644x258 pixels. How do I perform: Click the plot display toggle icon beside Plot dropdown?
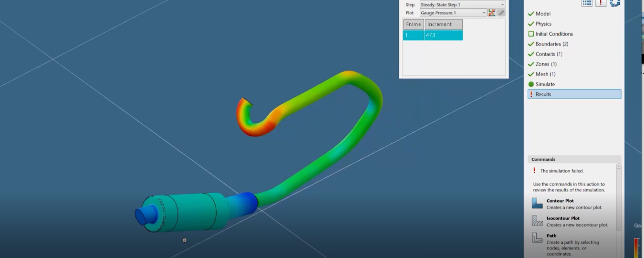(x=492, y=13)
